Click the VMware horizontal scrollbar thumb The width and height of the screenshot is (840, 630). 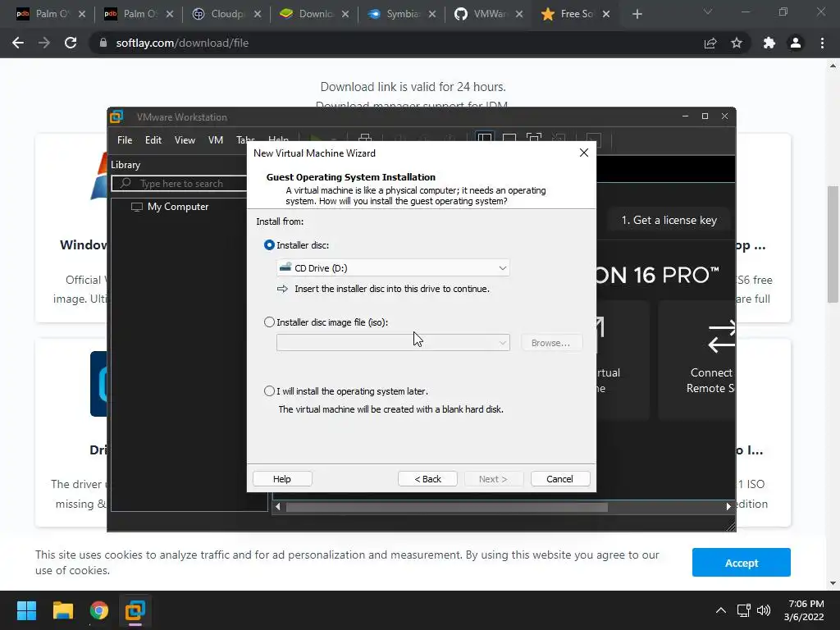pos(447,507)
